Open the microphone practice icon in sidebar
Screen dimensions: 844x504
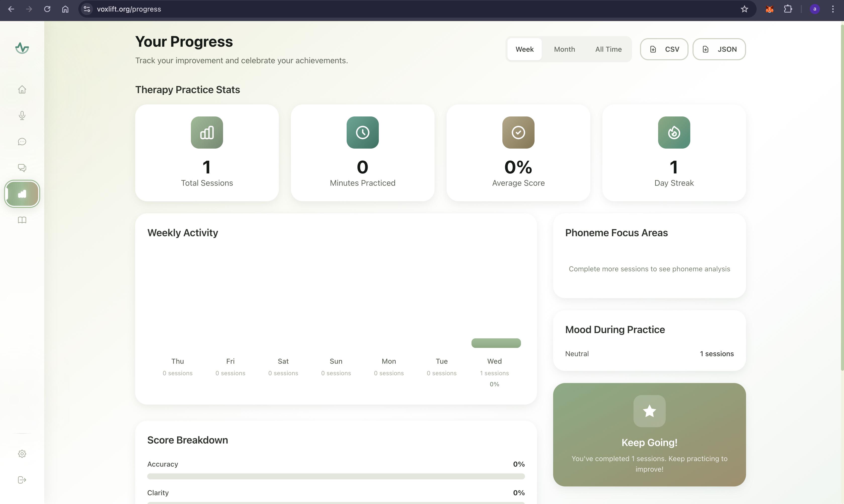click(22, 115)
